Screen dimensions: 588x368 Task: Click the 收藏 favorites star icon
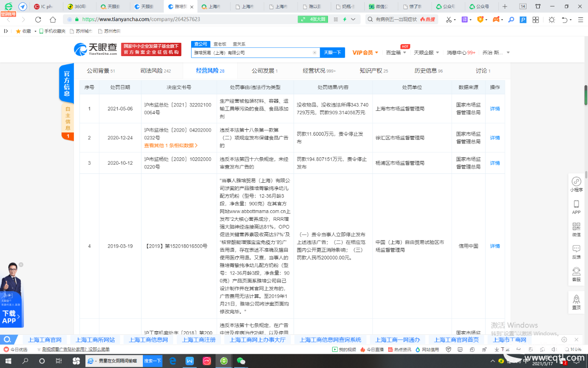tap(18, 31)
